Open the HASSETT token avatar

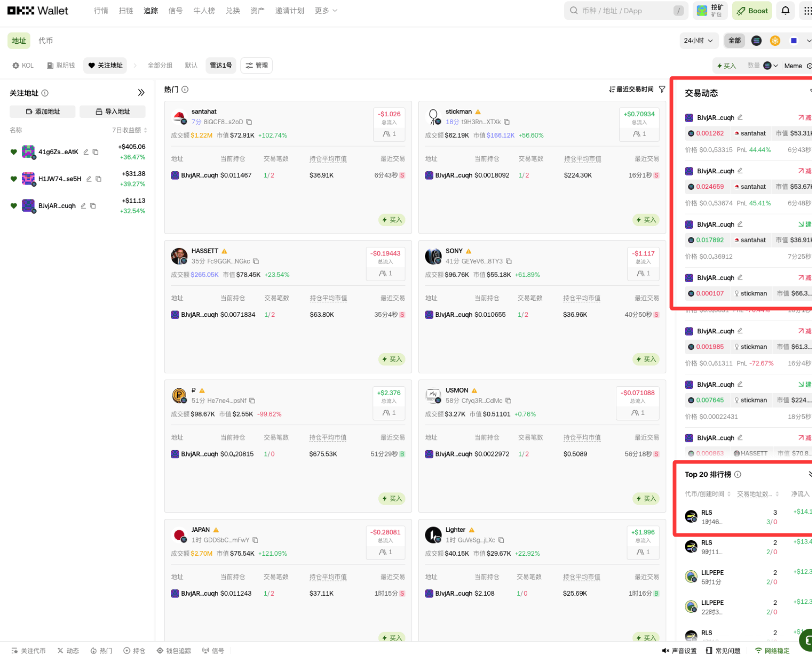coord(179,256)
